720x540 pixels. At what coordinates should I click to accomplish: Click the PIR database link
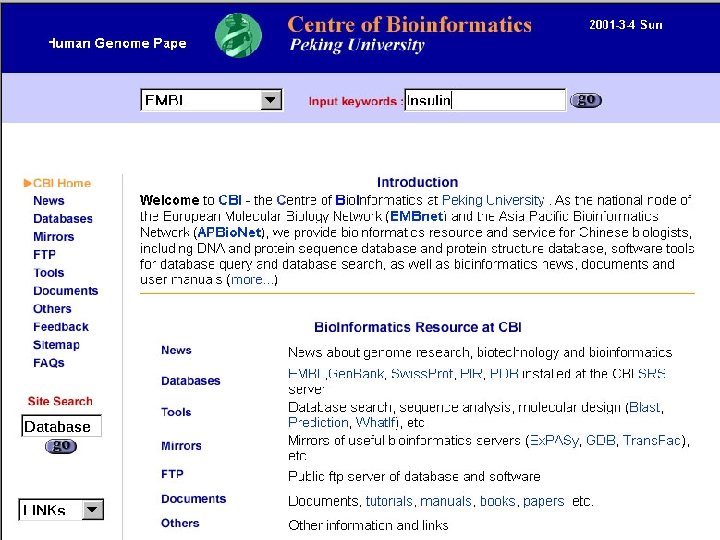point(471,374)
